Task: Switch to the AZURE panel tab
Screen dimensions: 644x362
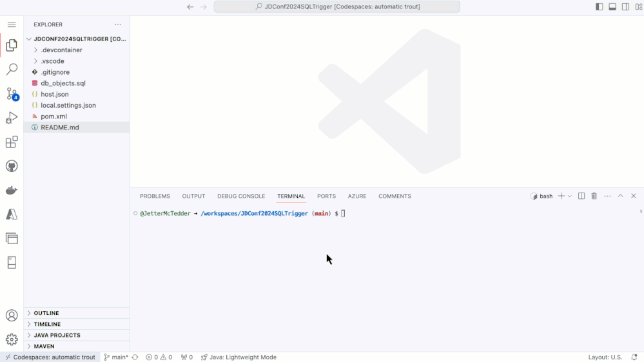Action: click(357, 196)
